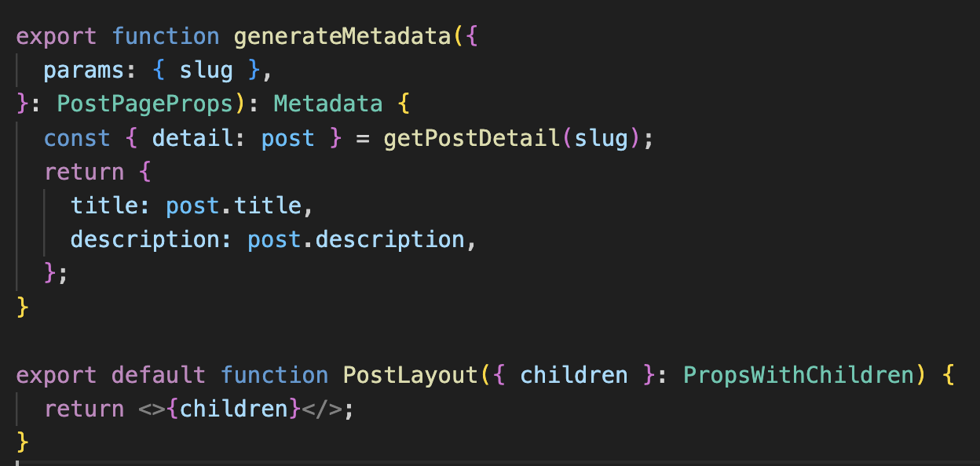Screen dimensions: 980x466
Task: Select the post.title value
Action: (x=233, y=206)
